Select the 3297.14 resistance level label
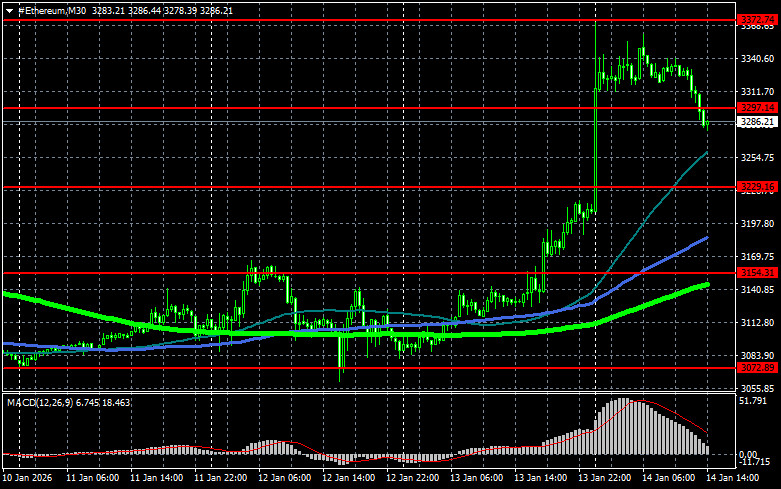Screen dimensions: 781x489 tap(757, 108)
